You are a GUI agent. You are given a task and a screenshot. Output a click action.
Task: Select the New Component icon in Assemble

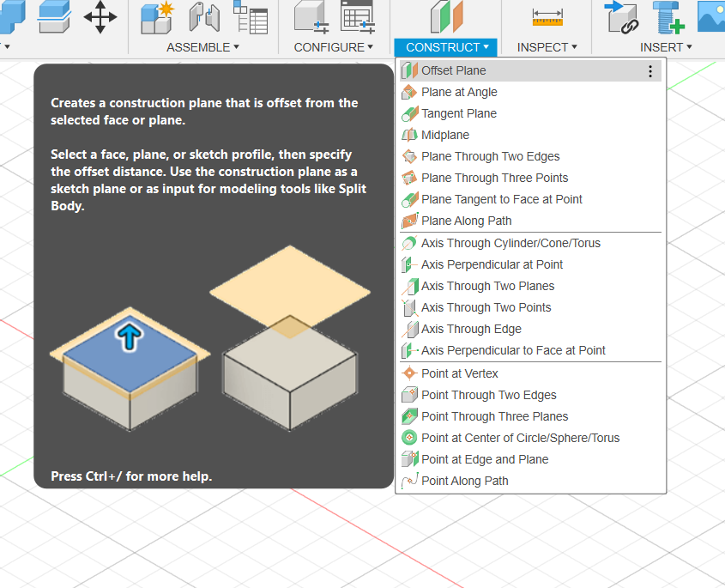157,17
